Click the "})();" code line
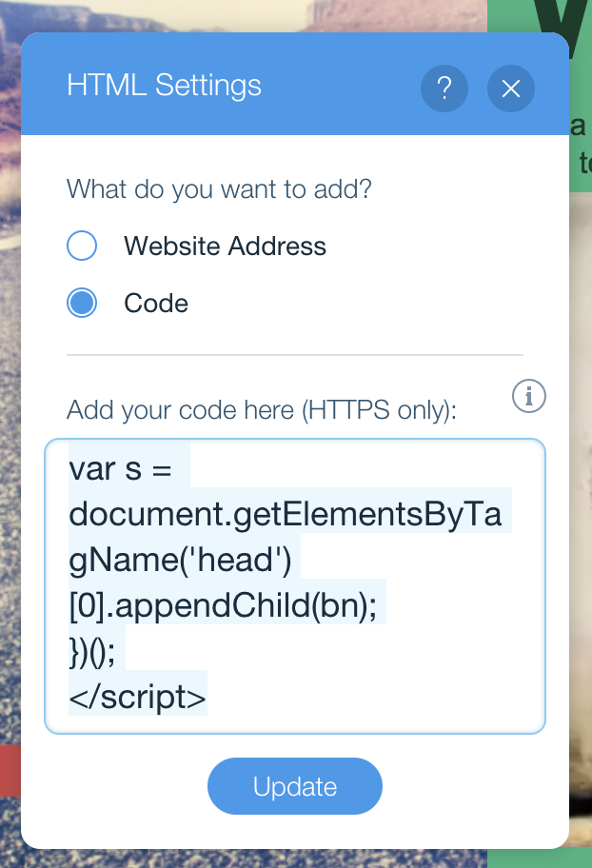The image size is (592, 868). click(x=96, y=652)
